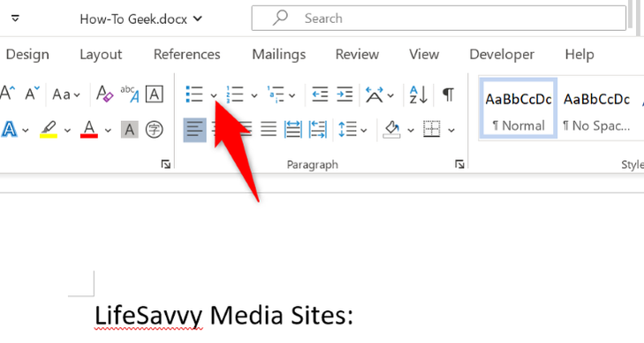
Task: Click Clear All Formatting eraser icon
Action: point(104,94)
